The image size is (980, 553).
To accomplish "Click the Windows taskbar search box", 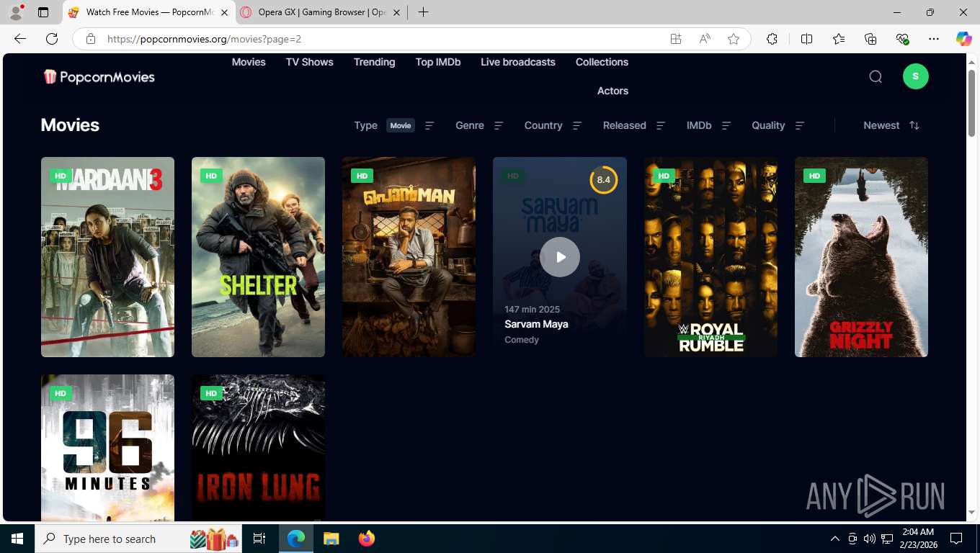I will click(x=139, y=539).
